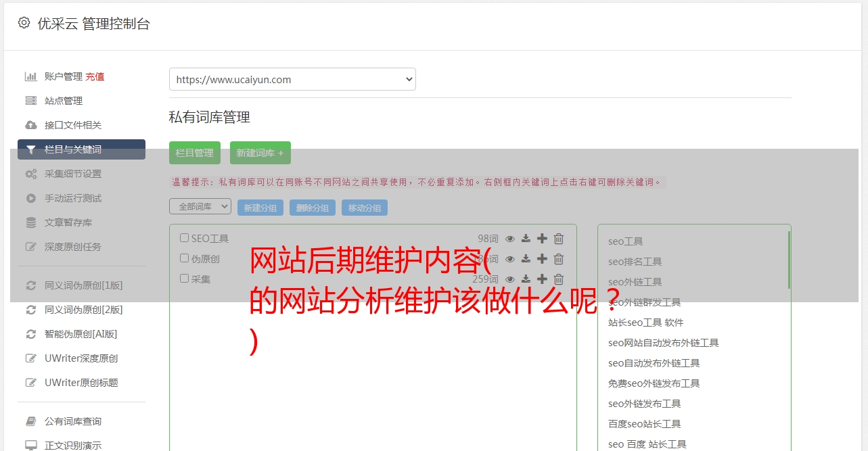Go to 深度原创任务

pos(73,247)
